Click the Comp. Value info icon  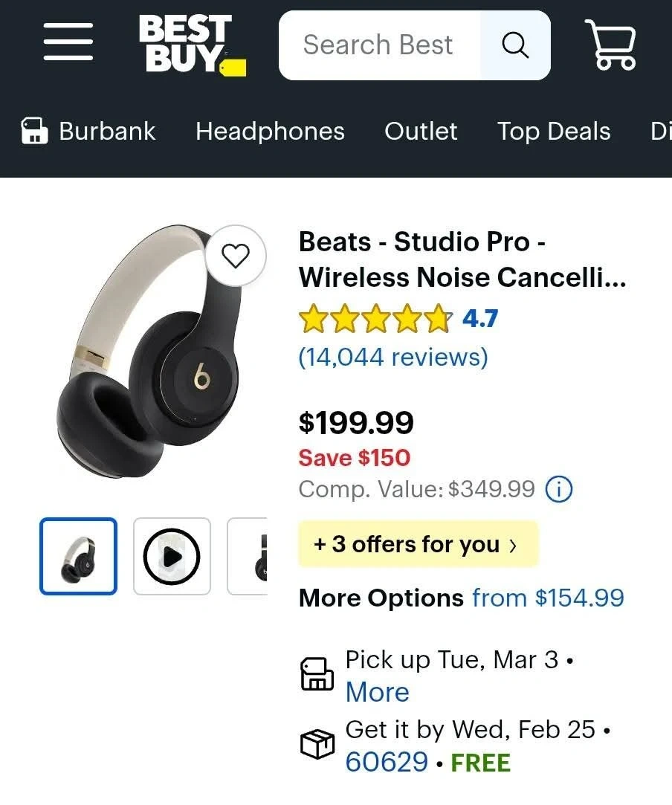coord(559,489)
